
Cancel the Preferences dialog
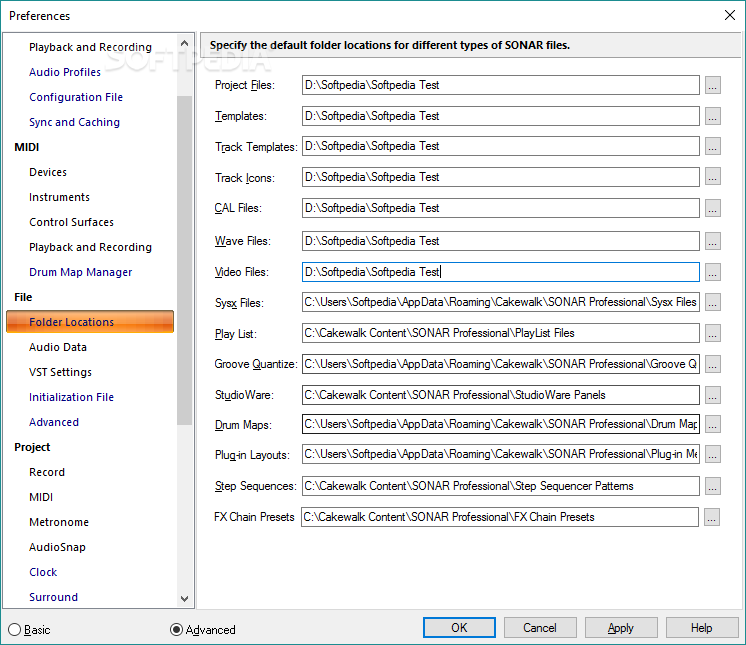pyautogui.click(x=540, y=628)
